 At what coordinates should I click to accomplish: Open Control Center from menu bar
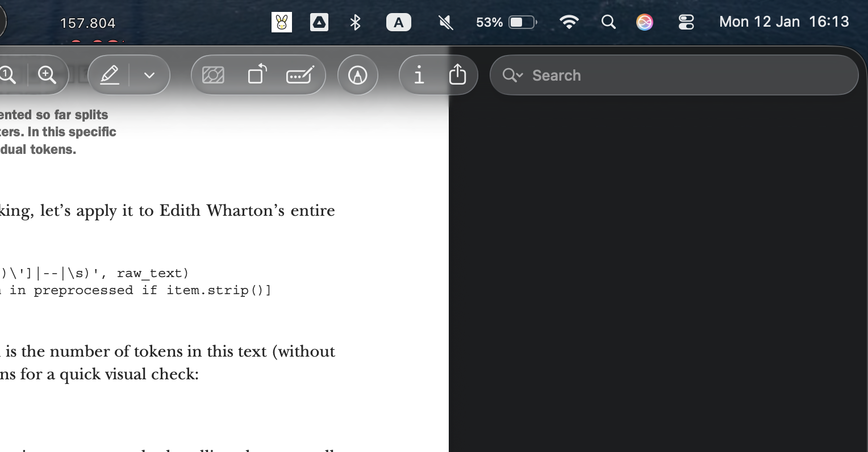point(686,22)
